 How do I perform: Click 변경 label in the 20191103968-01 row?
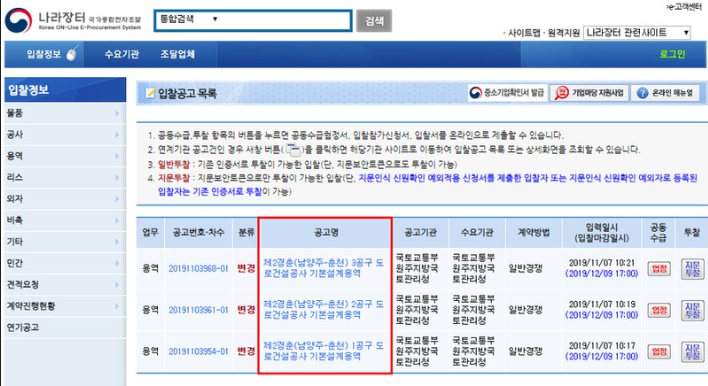(246, 269)
